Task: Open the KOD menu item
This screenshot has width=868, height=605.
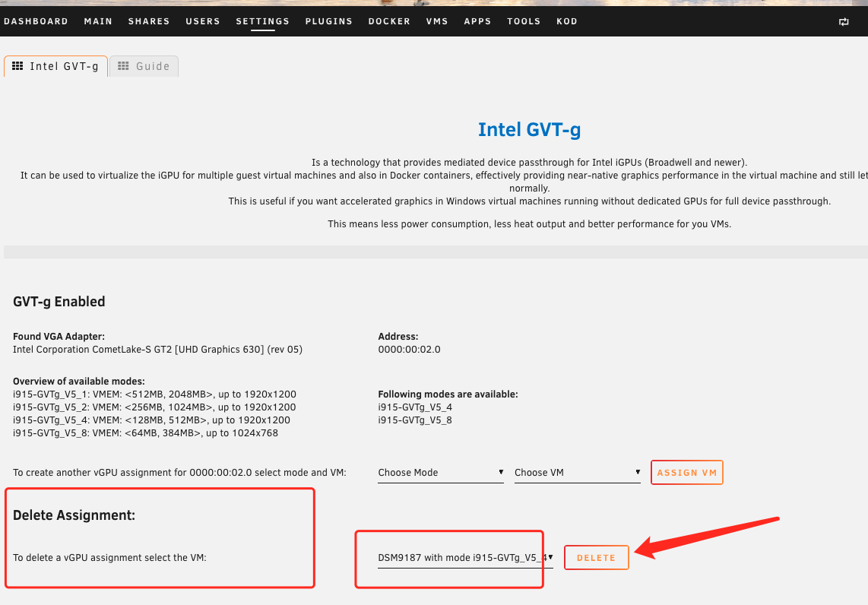Action: [567, 21]
